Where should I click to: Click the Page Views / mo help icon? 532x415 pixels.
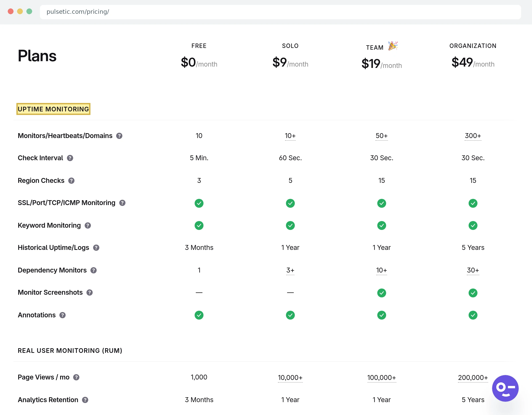click(76, 377)
